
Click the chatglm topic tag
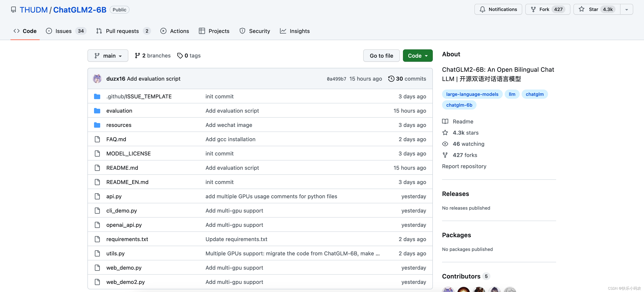535,94
